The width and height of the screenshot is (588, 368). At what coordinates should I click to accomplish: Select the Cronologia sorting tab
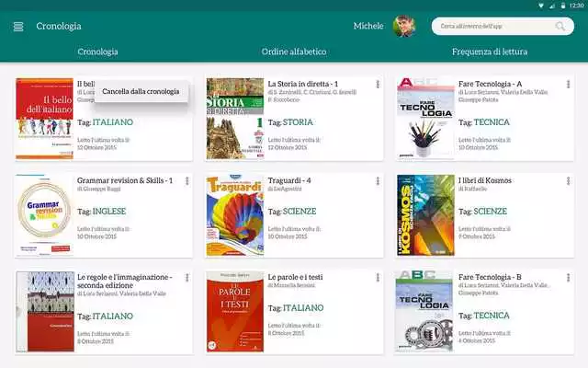click(97, 52)
